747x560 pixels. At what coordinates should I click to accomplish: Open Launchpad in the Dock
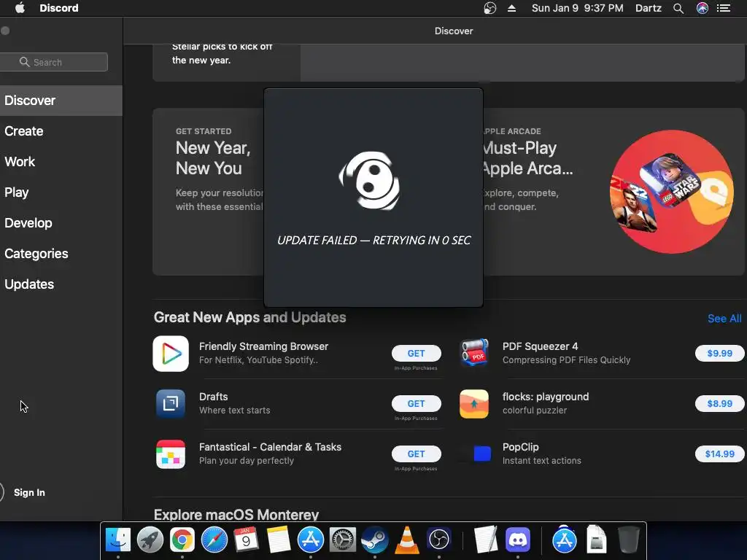tap(150, 540)
